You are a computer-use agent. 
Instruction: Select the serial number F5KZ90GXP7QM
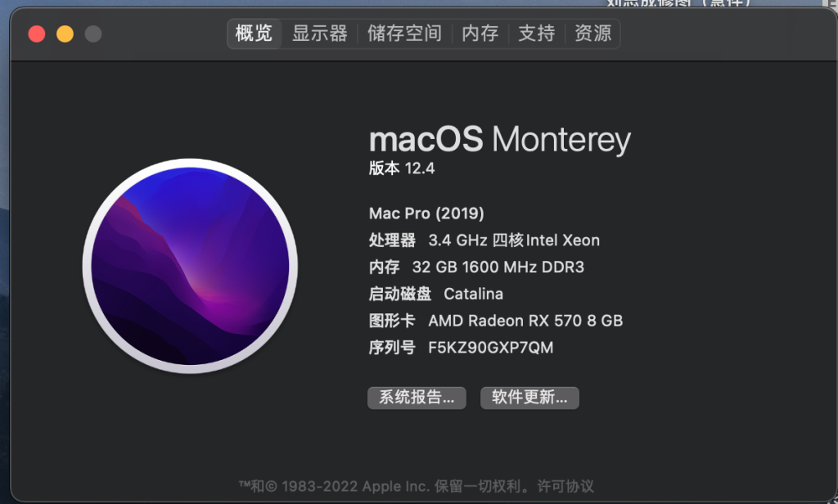point(491,348)
